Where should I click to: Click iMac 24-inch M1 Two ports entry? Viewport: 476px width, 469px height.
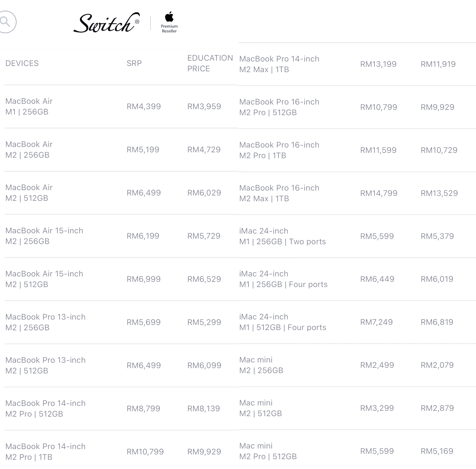pyautogui.click(x=282, y=236)
